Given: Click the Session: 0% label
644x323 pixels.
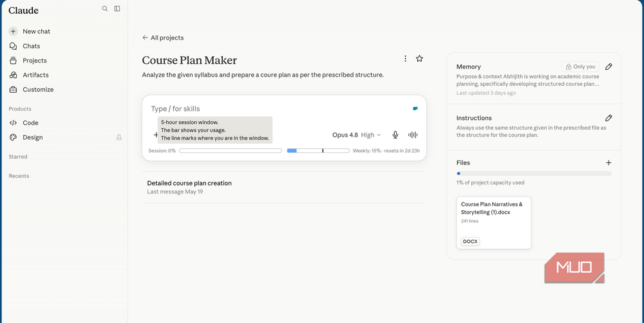Looking at the screenshot, I should tap(162, 151).
